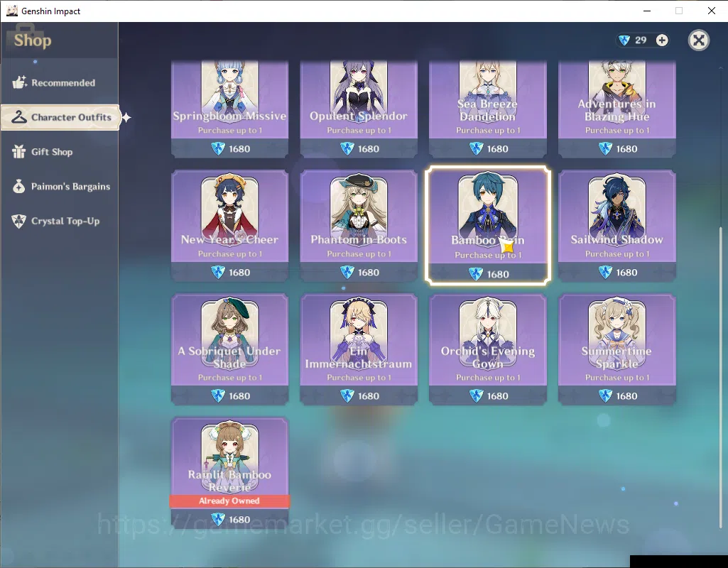The width and height of the screenshot is (728, 568).
Task: Select Orchid's Evening Gown outfit
Action: pos(488,349)
